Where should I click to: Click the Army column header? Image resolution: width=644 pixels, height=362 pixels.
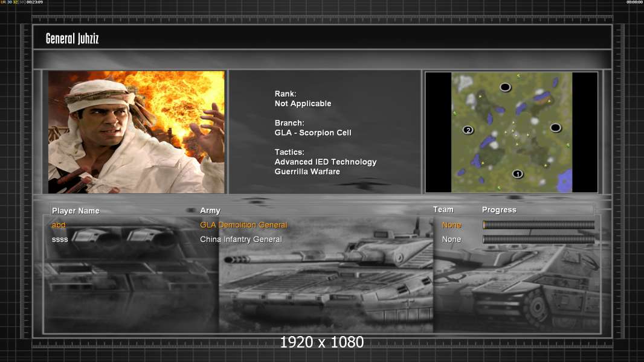point(210,211)
